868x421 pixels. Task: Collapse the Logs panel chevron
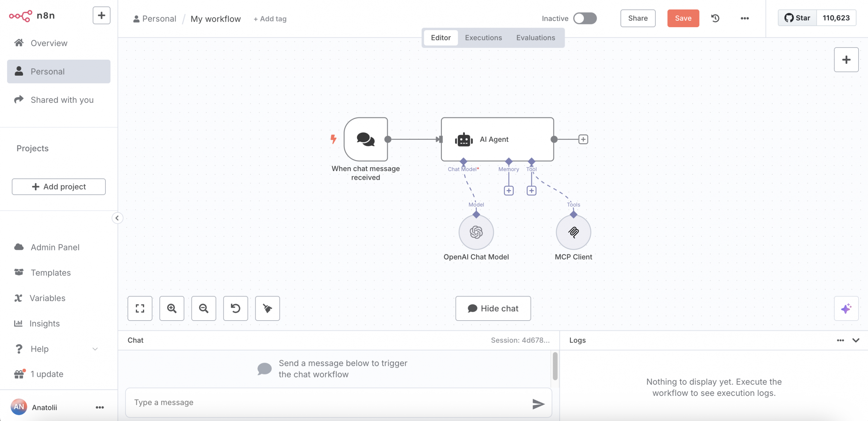coord(856,340)
